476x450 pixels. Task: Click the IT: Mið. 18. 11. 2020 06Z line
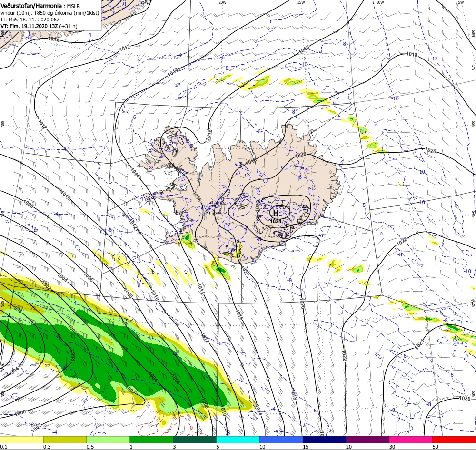point(30,20)
